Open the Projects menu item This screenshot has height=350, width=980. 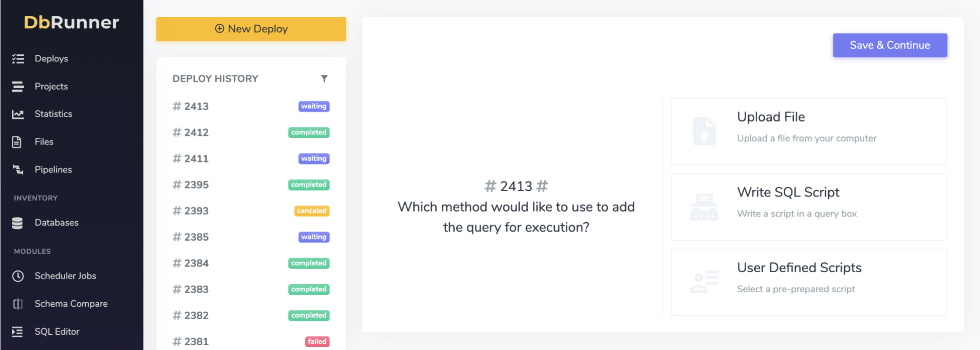[x=51, y=86]
